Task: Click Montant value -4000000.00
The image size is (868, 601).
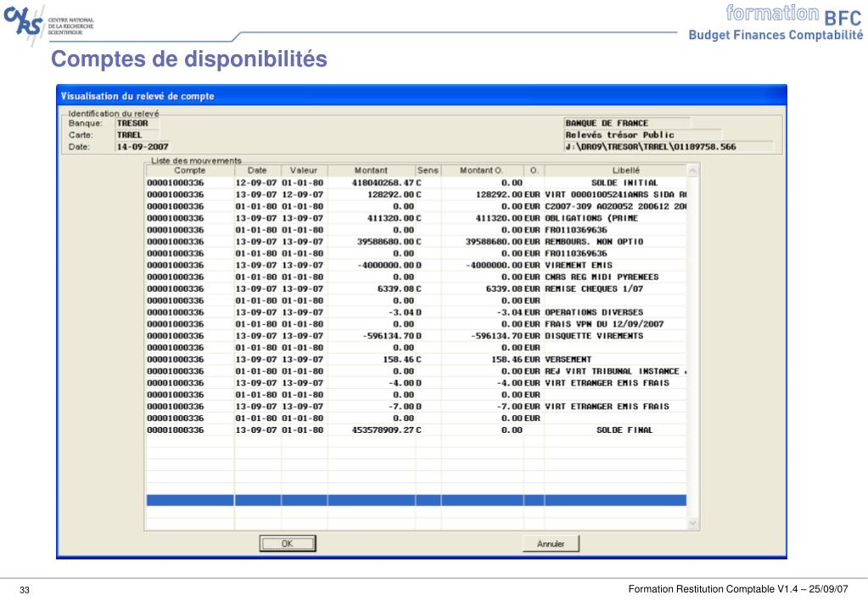Action: [x=386, y=266]
